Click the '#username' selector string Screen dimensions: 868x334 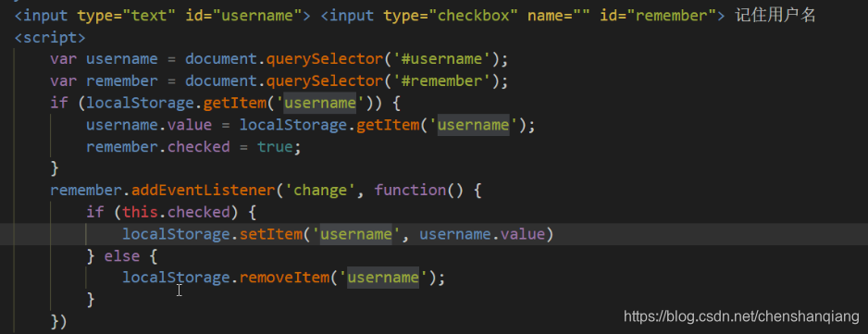coord(441,58)
